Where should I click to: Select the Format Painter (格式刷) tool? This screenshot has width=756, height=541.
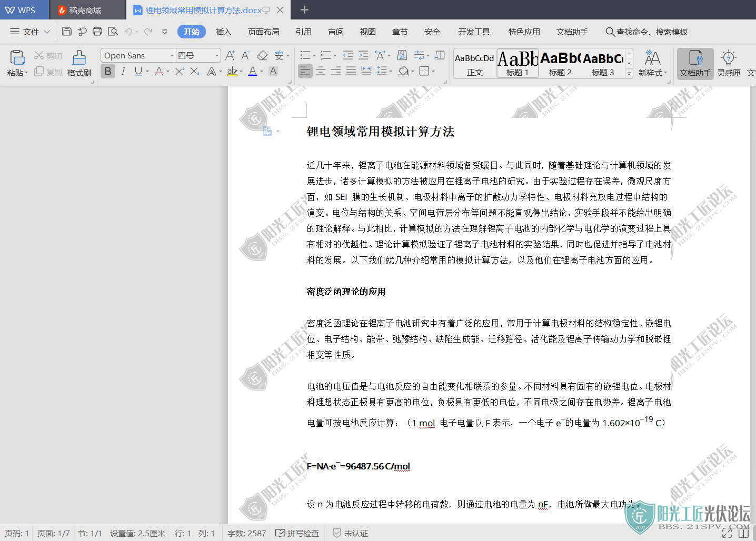79,63
